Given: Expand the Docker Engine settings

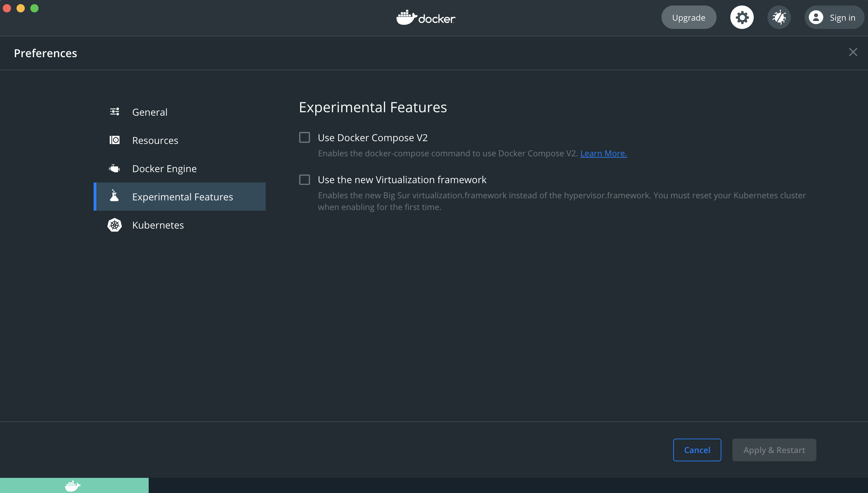Looking at the screenshot, I should coord(164,168).
